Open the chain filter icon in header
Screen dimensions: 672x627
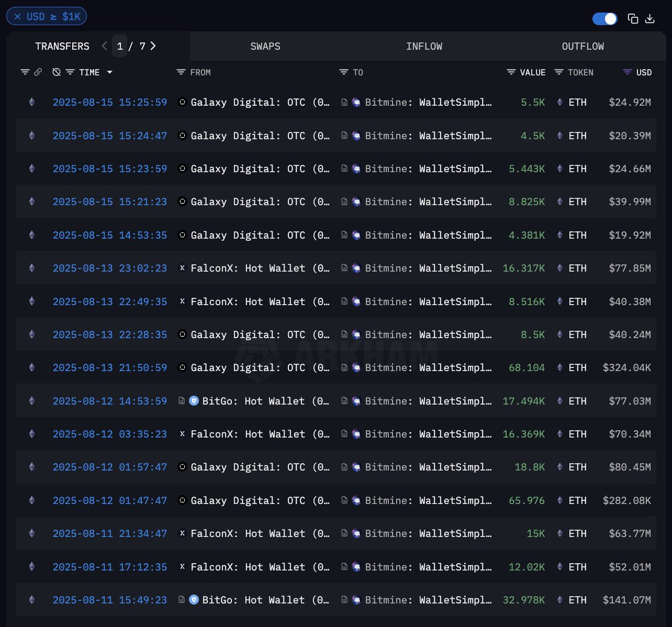25,72
